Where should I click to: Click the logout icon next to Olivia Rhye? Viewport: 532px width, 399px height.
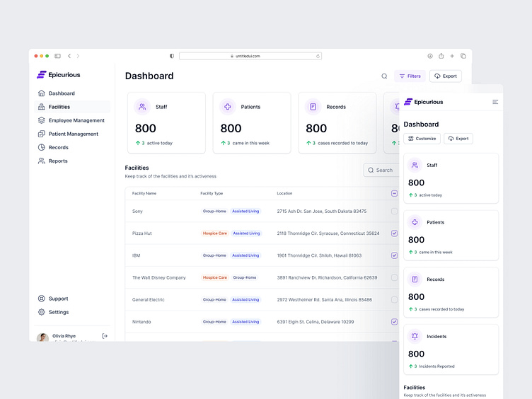click(x=105, y=336)
